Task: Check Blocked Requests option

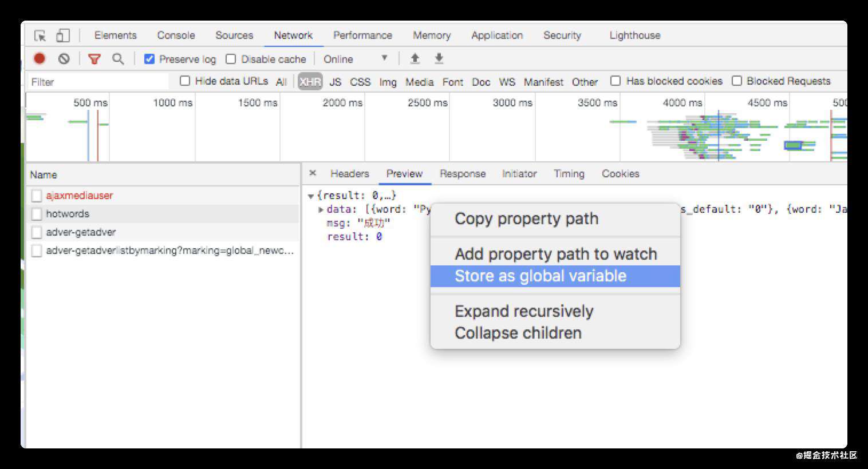Action: (737, 81)
